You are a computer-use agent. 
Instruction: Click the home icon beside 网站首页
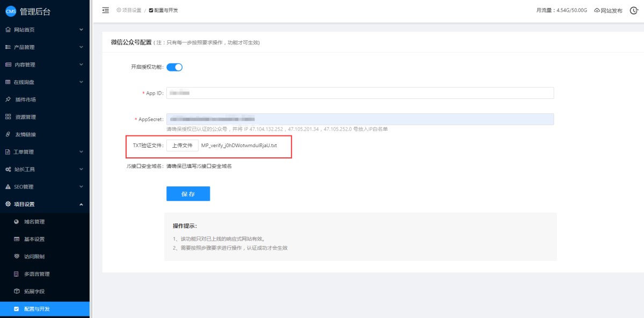[8, 30]
